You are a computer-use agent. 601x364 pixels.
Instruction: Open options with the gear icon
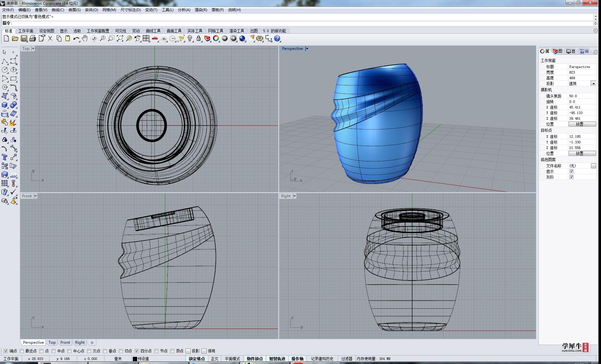pos(260,39)
